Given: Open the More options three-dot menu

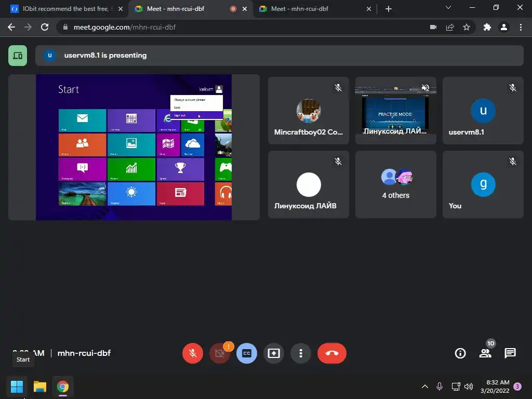Looking at the screenshot, I should [x=301, y=353].
